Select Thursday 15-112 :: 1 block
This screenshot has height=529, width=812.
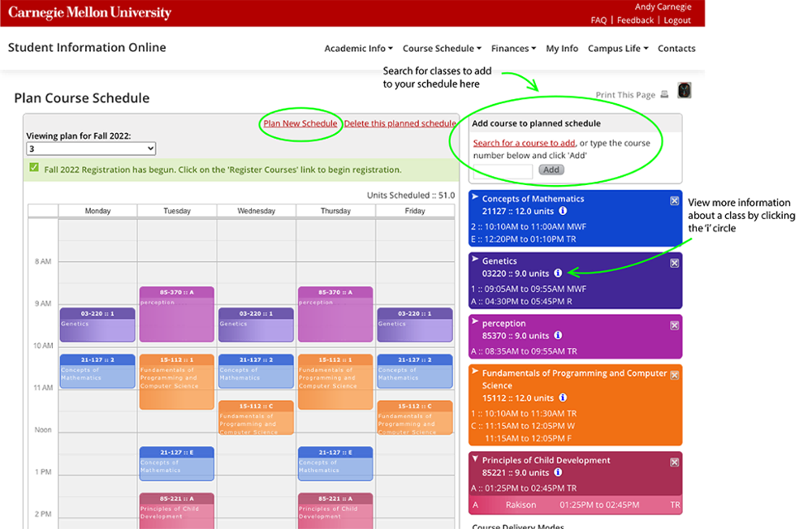click(x=335, y=381)
